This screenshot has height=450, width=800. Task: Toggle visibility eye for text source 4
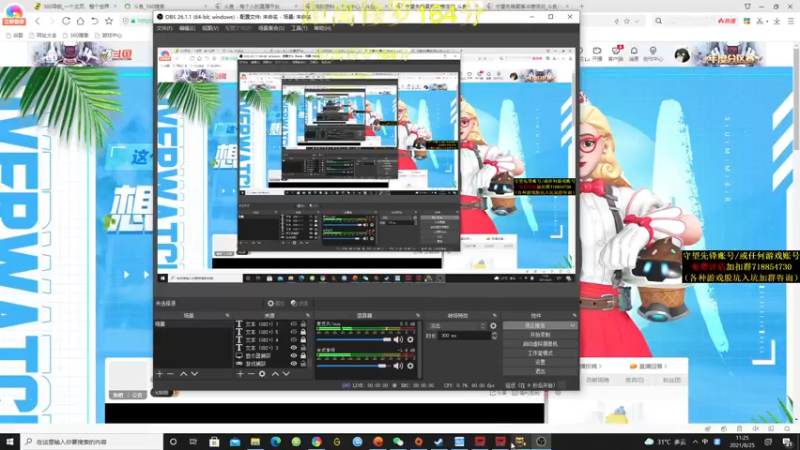point(293,339)
